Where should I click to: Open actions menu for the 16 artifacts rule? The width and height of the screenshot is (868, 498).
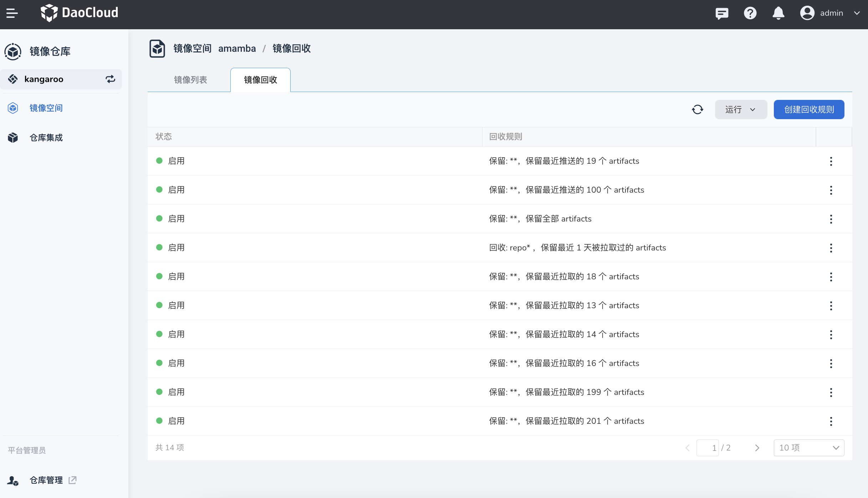tap(831, 364)
